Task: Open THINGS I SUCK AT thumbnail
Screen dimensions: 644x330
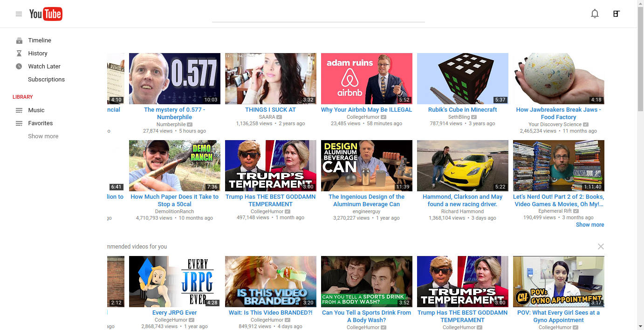Action: (x=271, y=79)
